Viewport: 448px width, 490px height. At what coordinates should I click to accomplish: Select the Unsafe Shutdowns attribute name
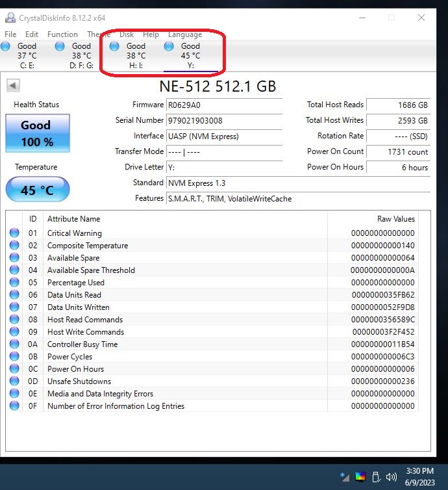(79, 381)
